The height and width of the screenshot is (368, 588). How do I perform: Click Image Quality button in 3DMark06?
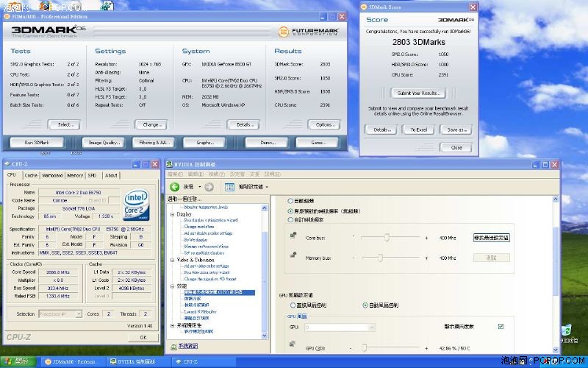click(104, 142)
